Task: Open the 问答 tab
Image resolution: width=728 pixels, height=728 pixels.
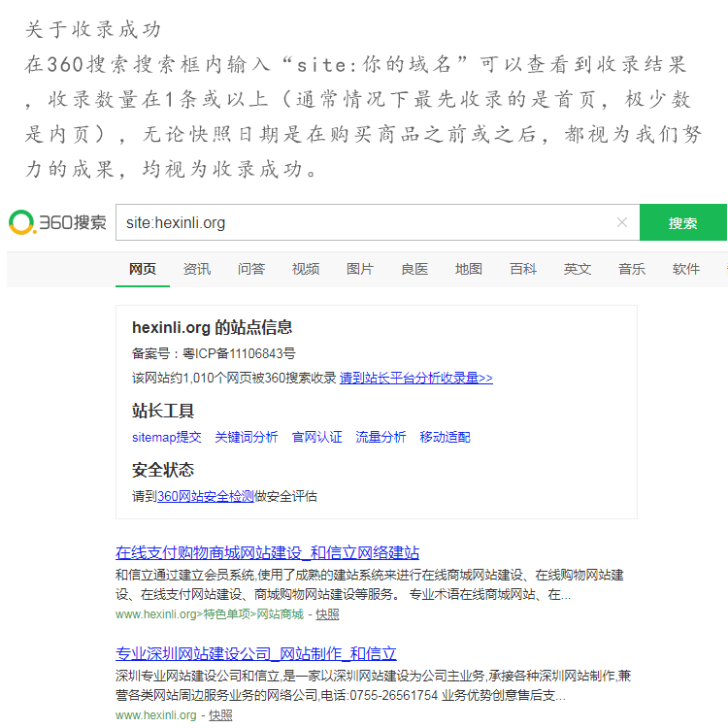Action: [251, 269]
